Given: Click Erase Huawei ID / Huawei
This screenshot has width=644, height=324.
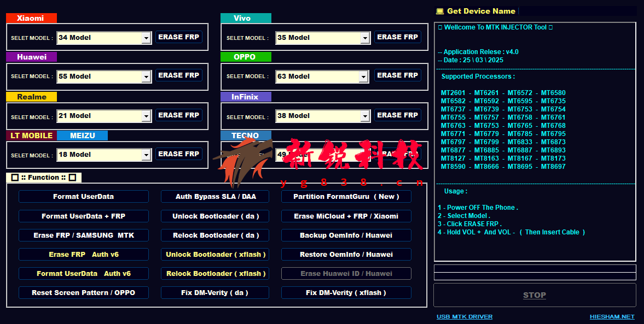Looking at the screenshot, I should tap(346, 274).
